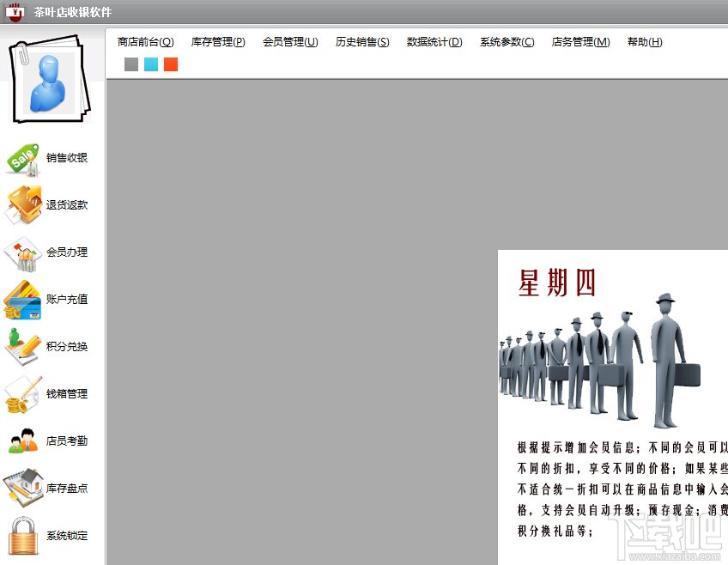Click the blue user profile picture
Viewport: 728px width, 565px height.
tap(49, 80)
